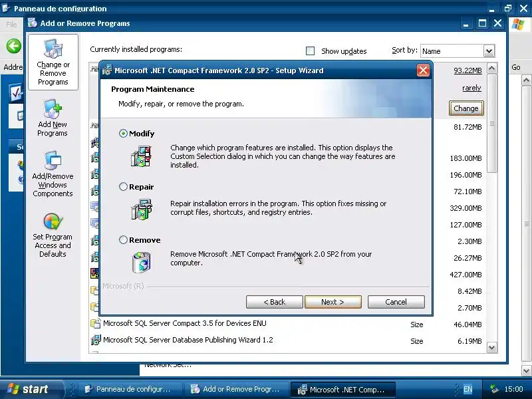
Task: Click the 46.04MB size value
Action: pyautogui.click(x=467, y=325)
